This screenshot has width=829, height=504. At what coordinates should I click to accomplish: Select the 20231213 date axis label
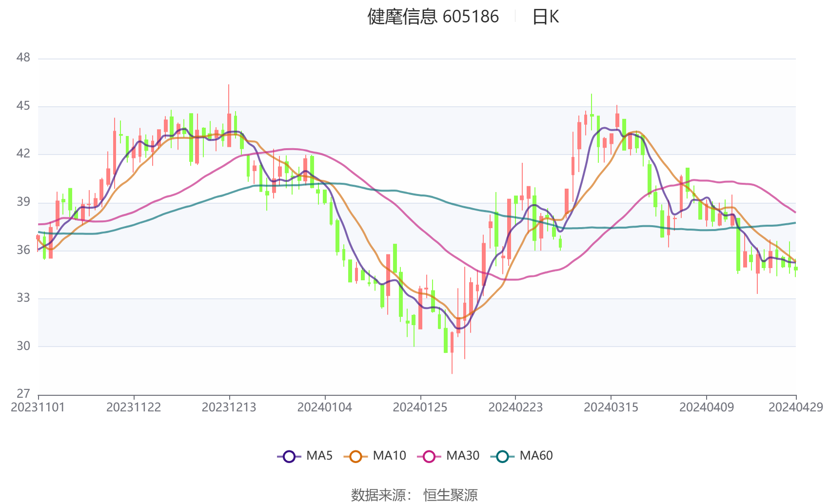229,407
